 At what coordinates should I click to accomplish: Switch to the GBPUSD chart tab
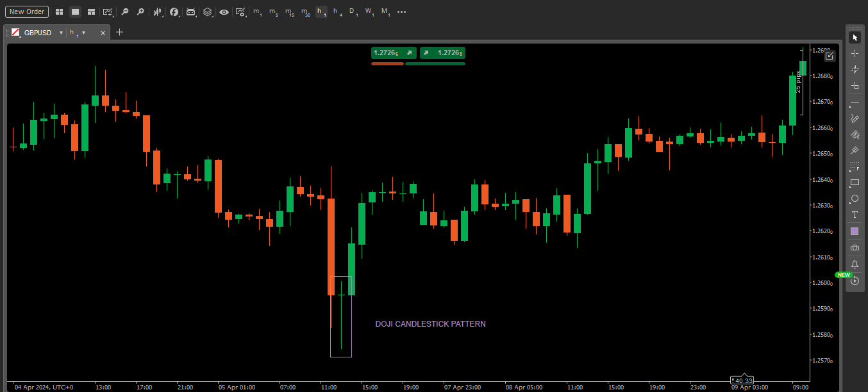click(38, 32)
